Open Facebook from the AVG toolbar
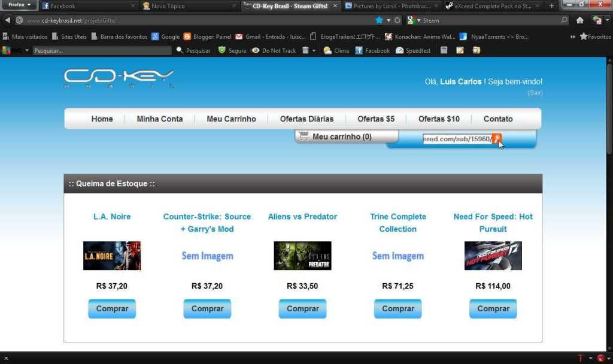Viewport: 613px width, 364px height. (x=372, y=50)
